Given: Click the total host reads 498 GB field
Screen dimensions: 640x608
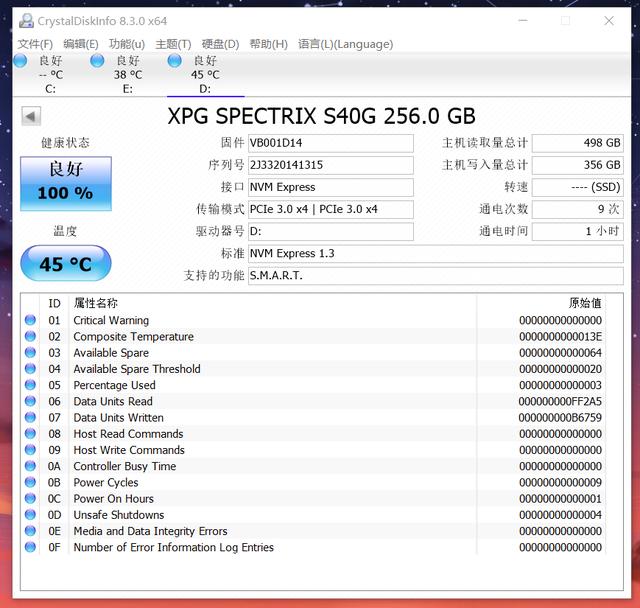Looking at the screenshot, I should 578,143.
